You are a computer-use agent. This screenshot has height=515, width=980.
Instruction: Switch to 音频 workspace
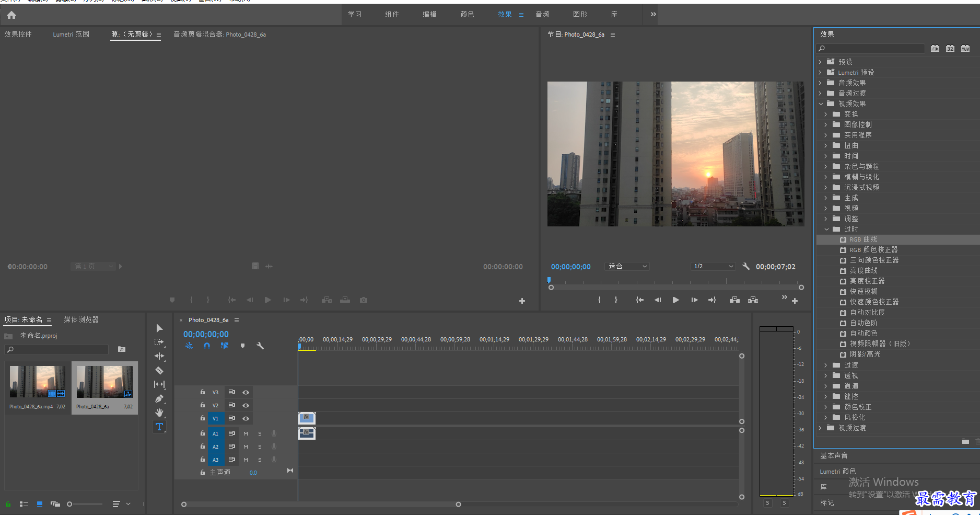point(542,14)
